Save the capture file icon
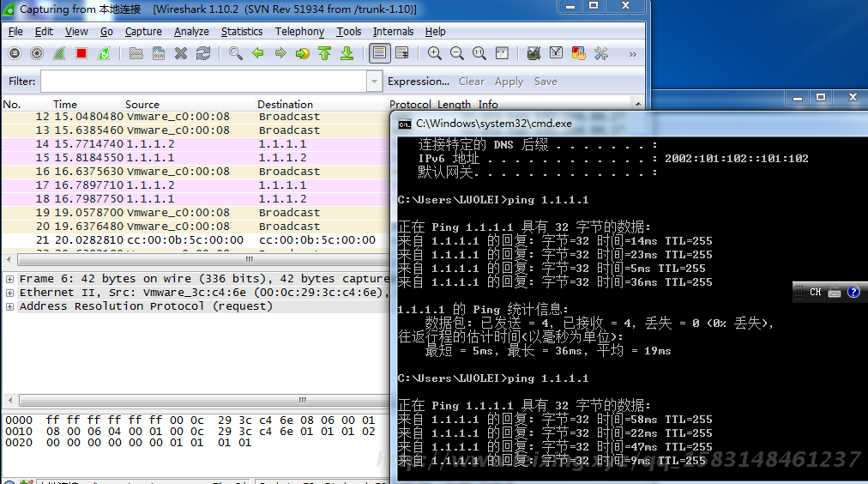 tap(159, 53)
